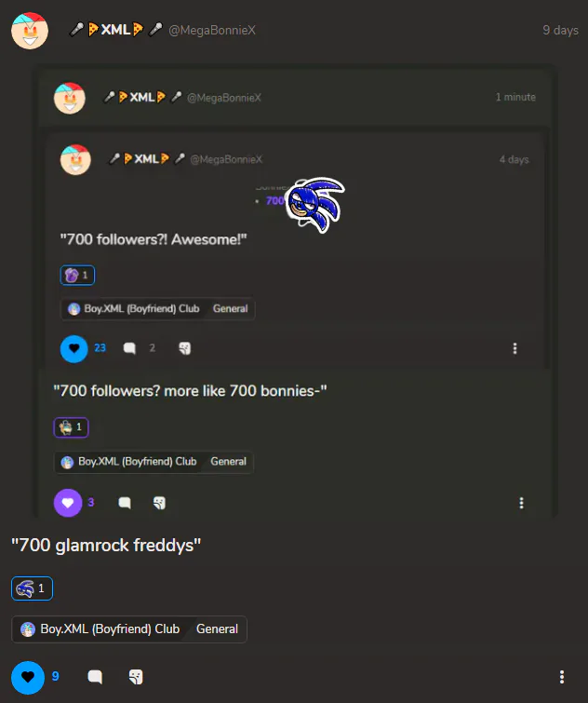
Task: Select General tag under "700 bonnies" post
Action: (x=228, y=461)
